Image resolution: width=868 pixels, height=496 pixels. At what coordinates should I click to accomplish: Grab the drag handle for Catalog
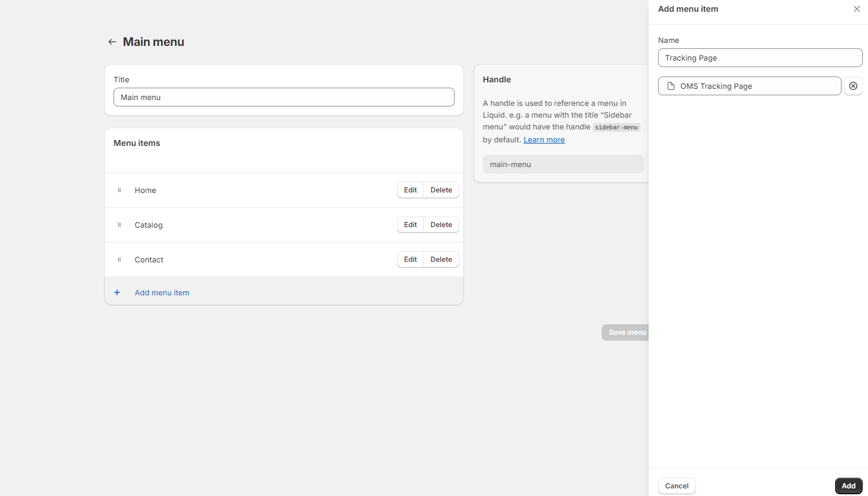click(119, 225)
